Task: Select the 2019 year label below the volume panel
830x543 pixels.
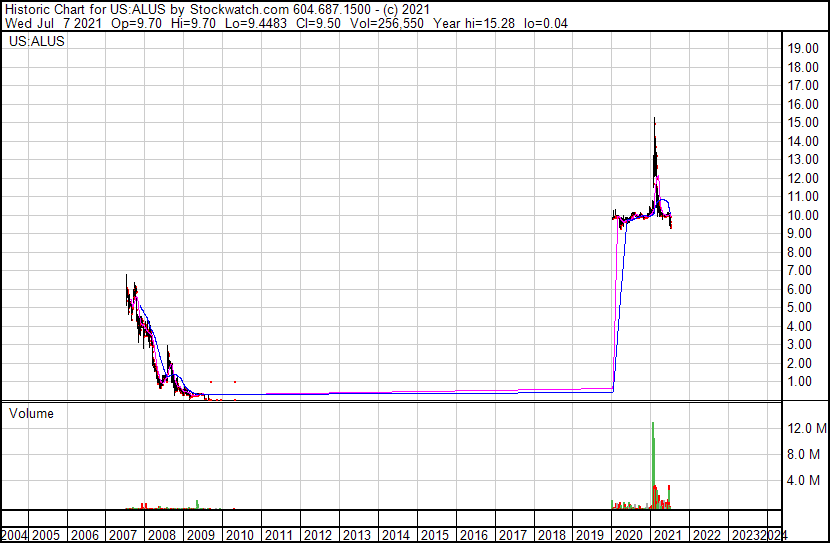Action: point(590,535)
